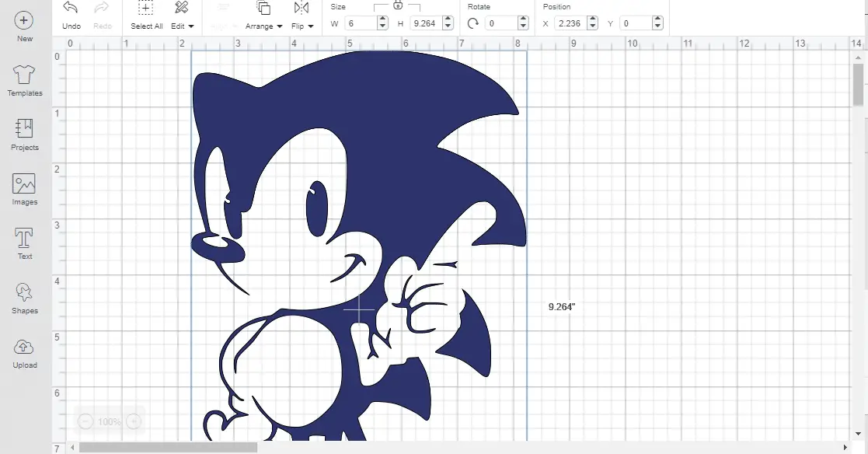
Task: Click the Rotate stepper arrows
Action: tap(523, 23)
